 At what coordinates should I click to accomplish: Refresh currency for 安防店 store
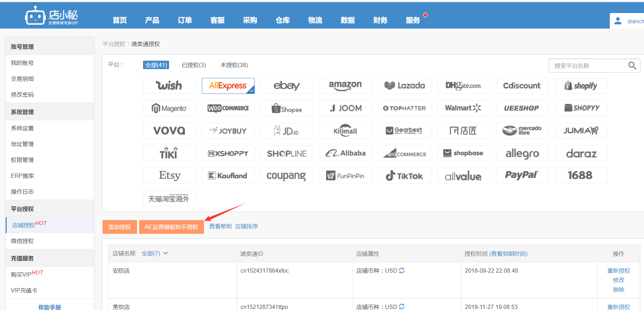402,271
